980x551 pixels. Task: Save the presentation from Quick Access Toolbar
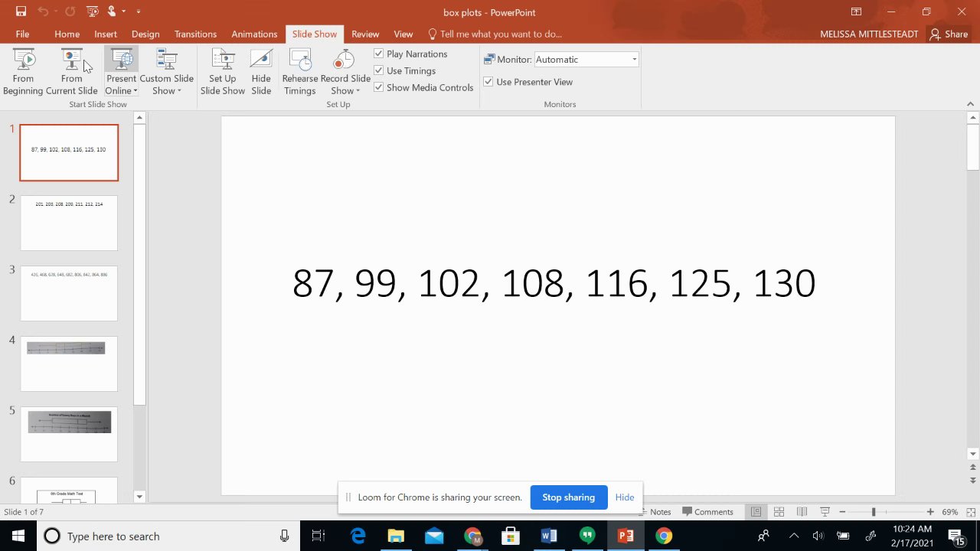[21, 11]
